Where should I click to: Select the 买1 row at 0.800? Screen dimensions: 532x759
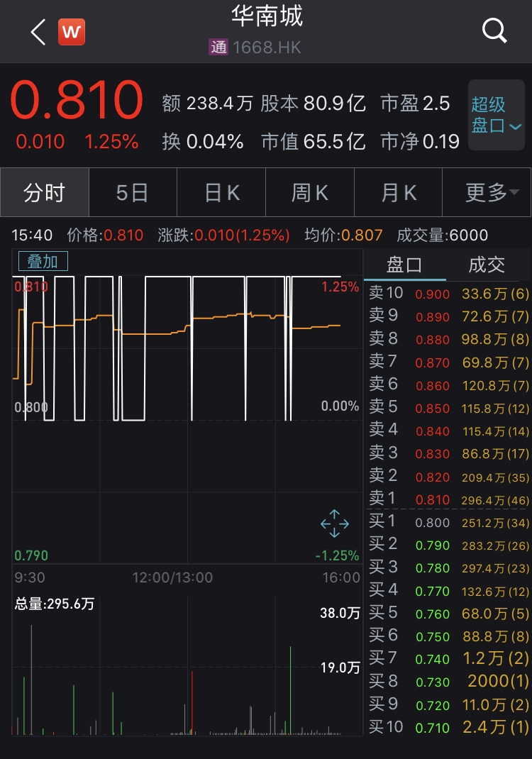(x=448, y=522)
